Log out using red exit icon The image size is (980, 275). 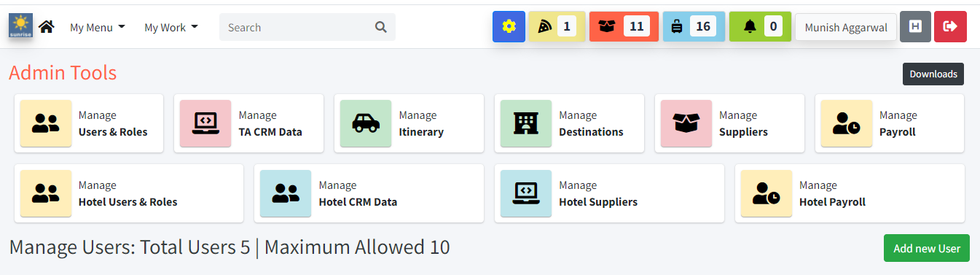point(950,27)
